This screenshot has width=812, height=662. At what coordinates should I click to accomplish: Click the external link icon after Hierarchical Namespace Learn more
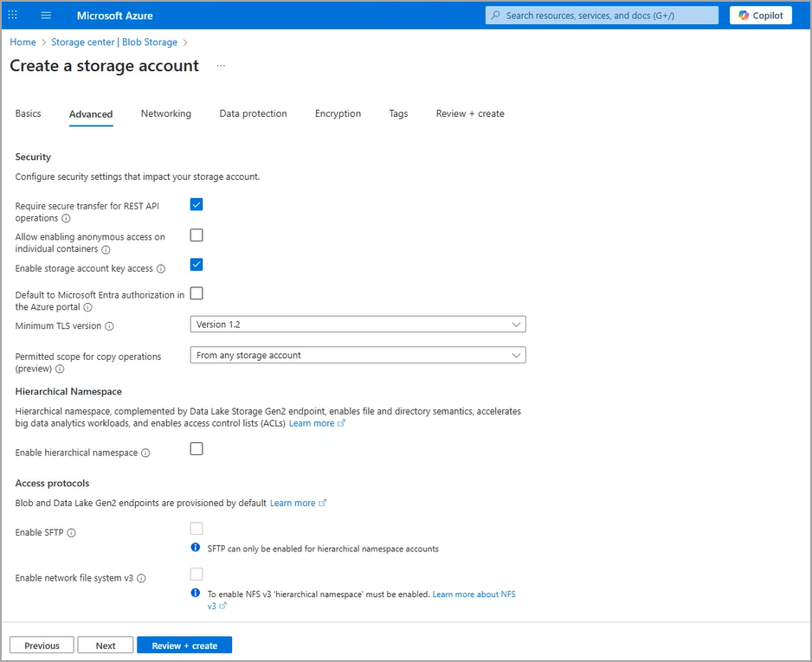341,423
